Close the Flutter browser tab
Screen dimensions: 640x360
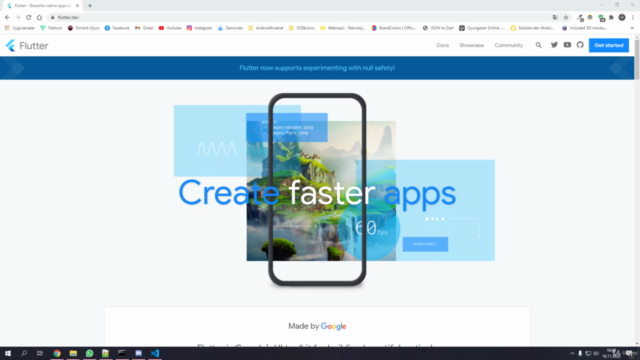77,6
